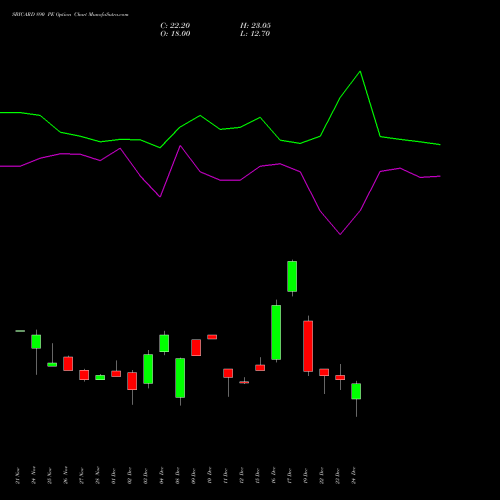Click the green candle above 04 Dec
The height and width of the screenshot is (500, 500).
[164, 343]
